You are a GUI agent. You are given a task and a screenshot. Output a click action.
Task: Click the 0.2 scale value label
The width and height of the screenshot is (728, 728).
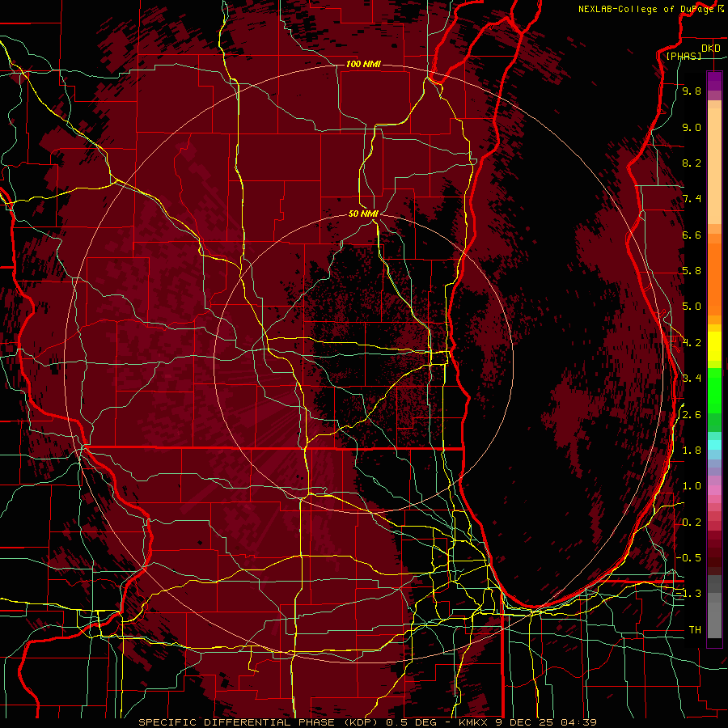(x=692, y=523)
